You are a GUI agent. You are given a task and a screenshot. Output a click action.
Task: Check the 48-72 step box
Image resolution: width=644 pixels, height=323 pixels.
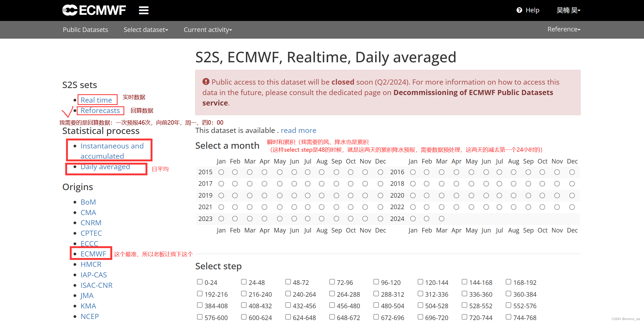coord(288,282)
